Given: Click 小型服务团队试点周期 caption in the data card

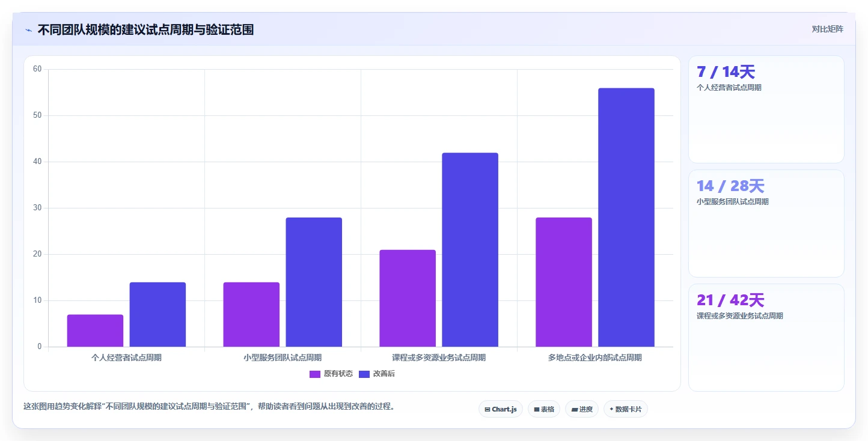Looking at the screenshot, I should 733,202.
